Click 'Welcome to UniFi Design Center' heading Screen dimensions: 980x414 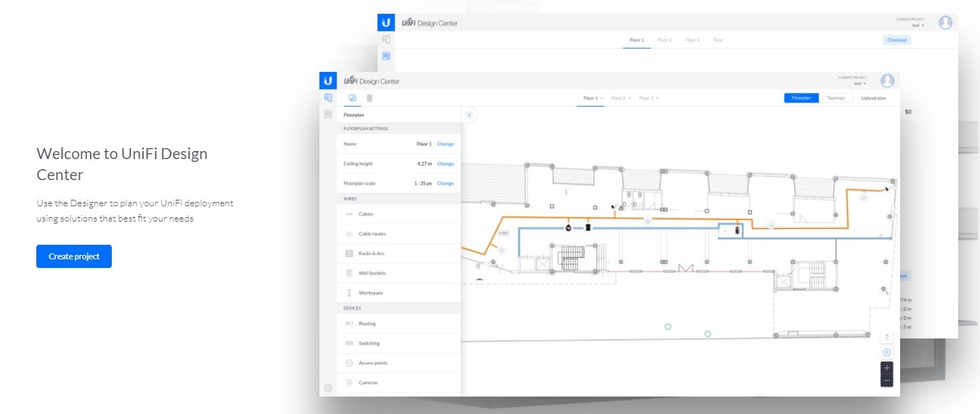[x=122, y=164]
